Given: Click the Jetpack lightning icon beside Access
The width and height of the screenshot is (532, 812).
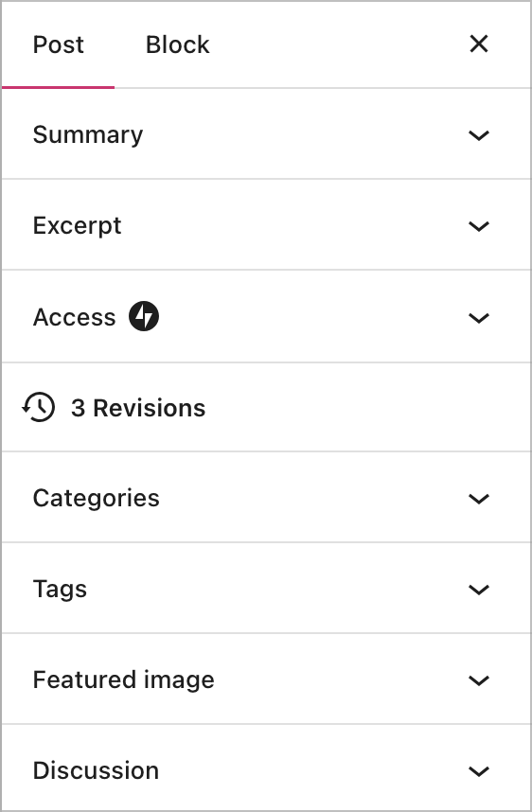Looking at the screenshot, I should click(144, 316).
